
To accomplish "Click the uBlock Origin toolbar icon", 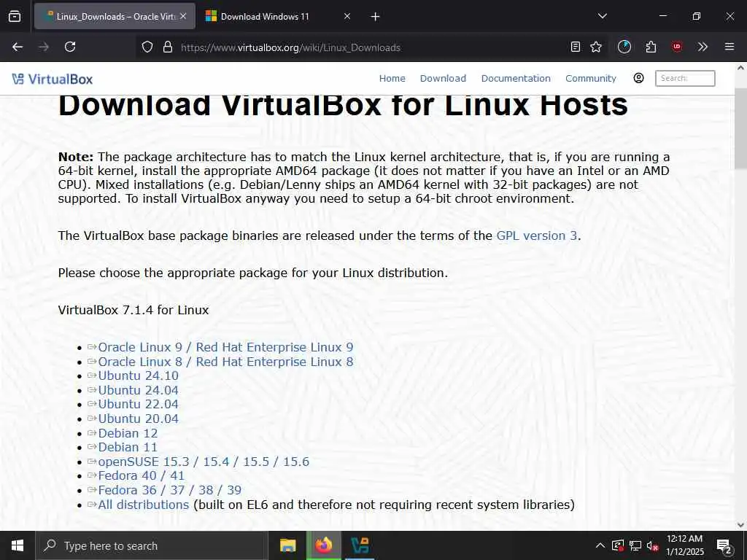I will pos(677,47).
